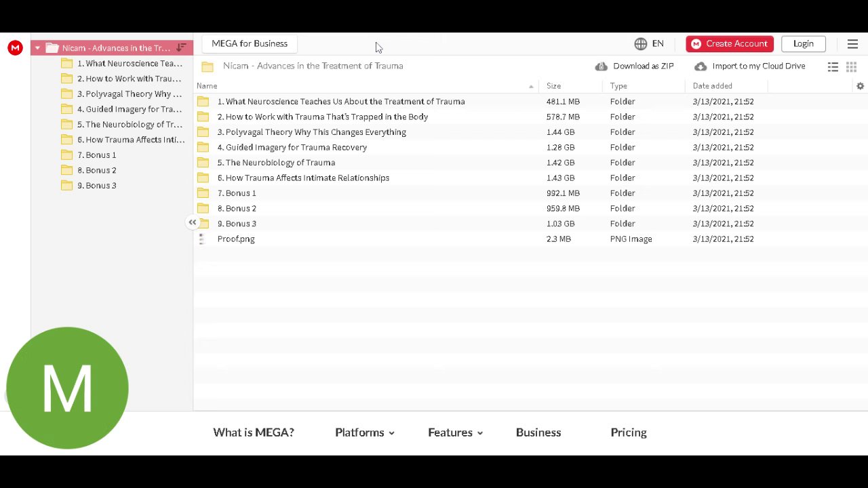Open 4. Guided Imagery for Trauma Recovery
The width and height of the screenshot is (868, 488).
click(292, 148)
